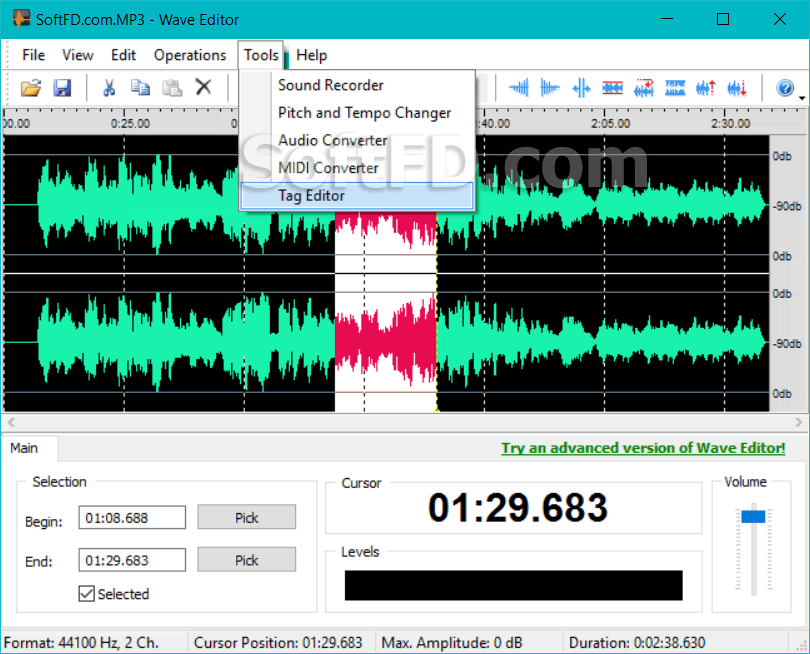Click the stacked double waveform icon
This screenshot has width=810, height=654.
click(x=675, y=88)
